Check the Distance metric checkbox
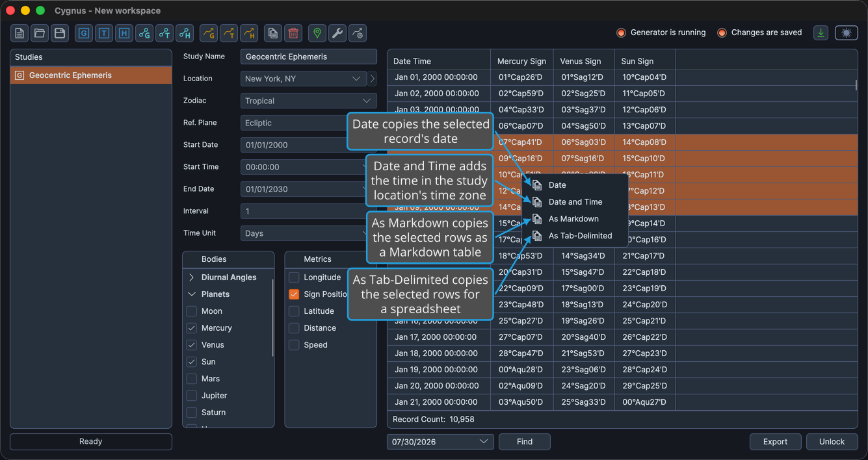 click(294, 328)
